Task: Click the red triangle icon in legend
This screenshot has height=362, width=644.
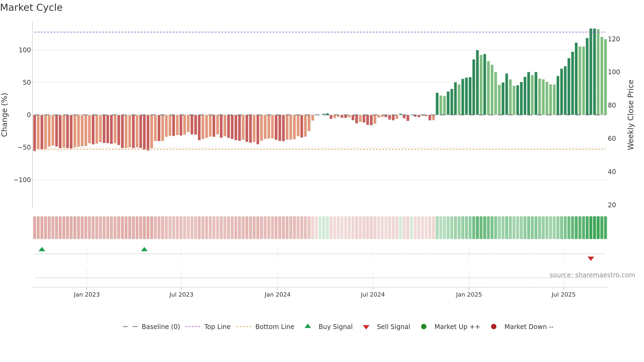Action: 366,327
